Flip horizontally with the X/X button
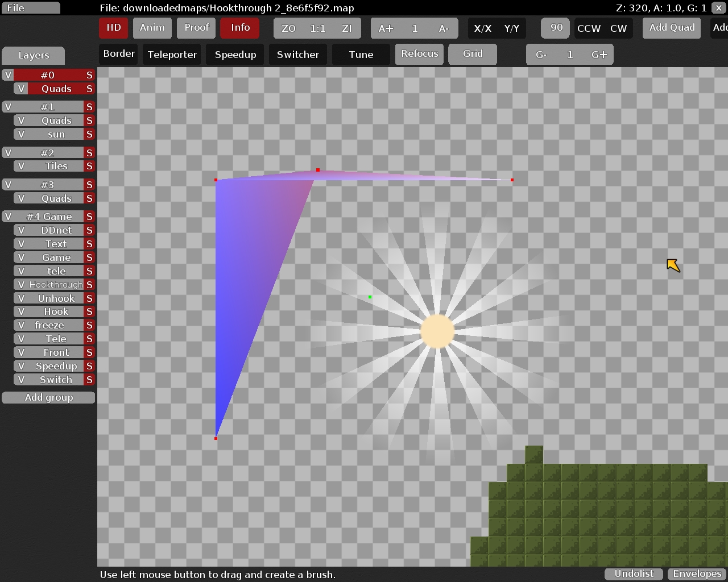728x582 pixels. pyautogui.click(x=482, y=28)
